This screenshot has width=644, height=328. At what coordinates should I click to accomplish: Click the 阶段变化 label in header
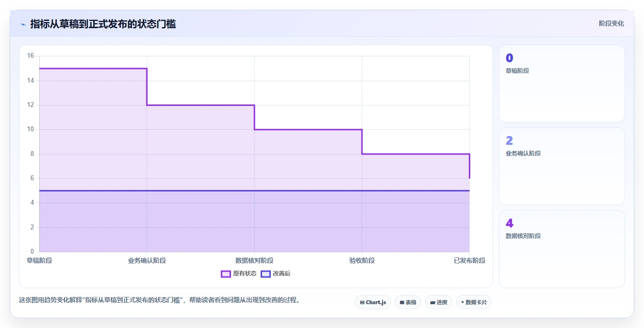point(611,23)
